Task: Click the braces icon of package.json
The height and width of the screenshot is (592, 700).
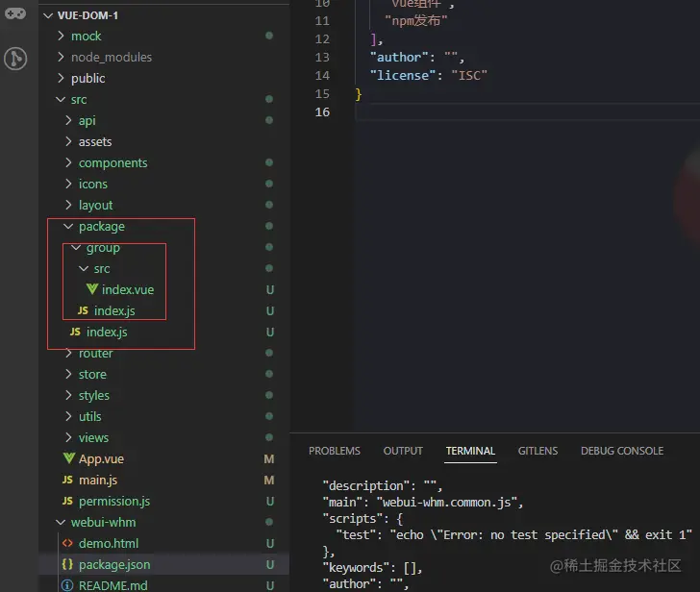Action: click(67, 564)
